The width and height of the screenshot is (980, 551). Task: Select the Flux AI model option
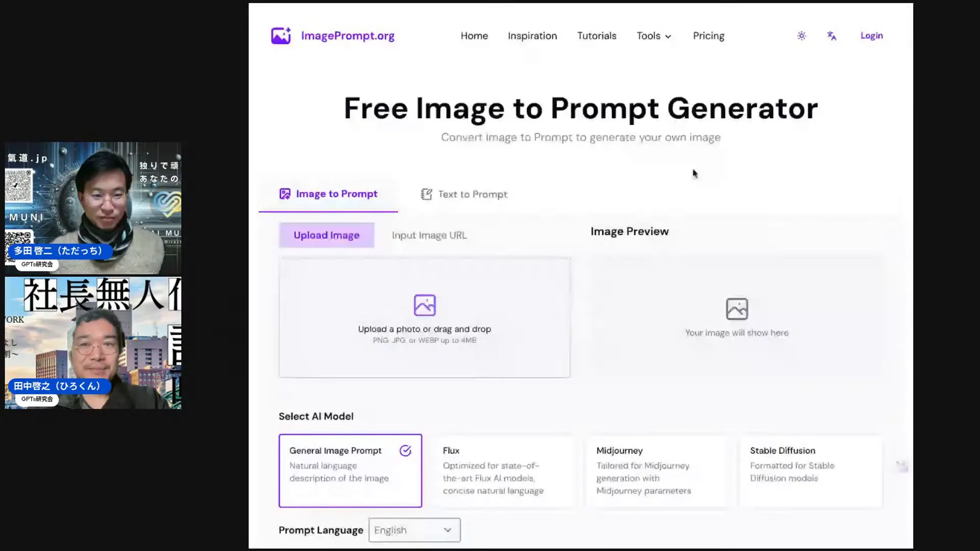[503, 470]
